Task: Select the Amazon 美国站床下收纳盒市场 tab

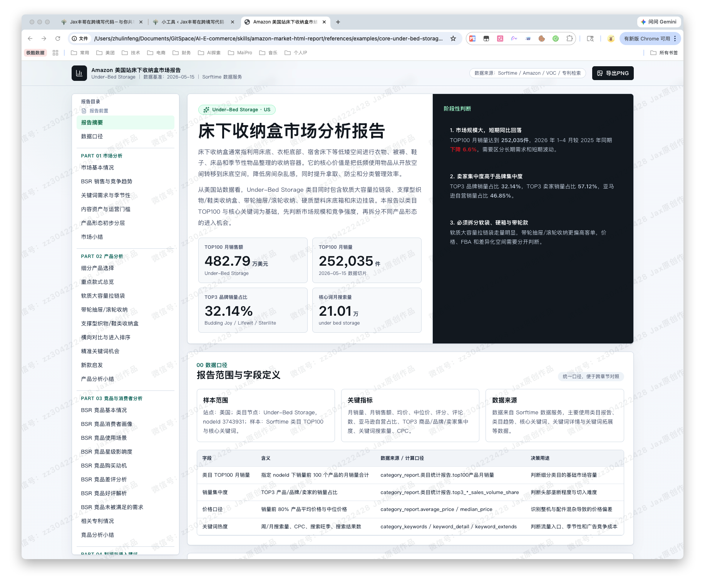Action: click(x=285, y=22)
